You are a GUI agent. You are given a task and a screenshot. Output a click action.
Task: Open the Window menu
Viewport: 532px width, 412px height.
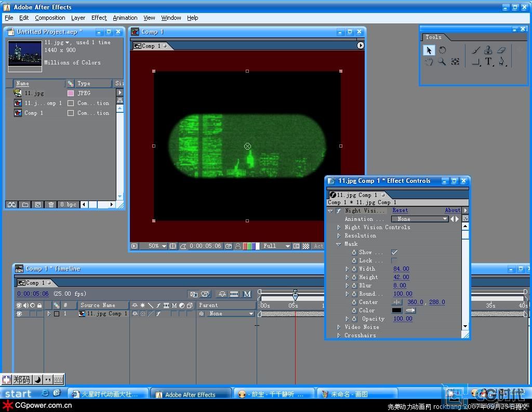point(171,18)
